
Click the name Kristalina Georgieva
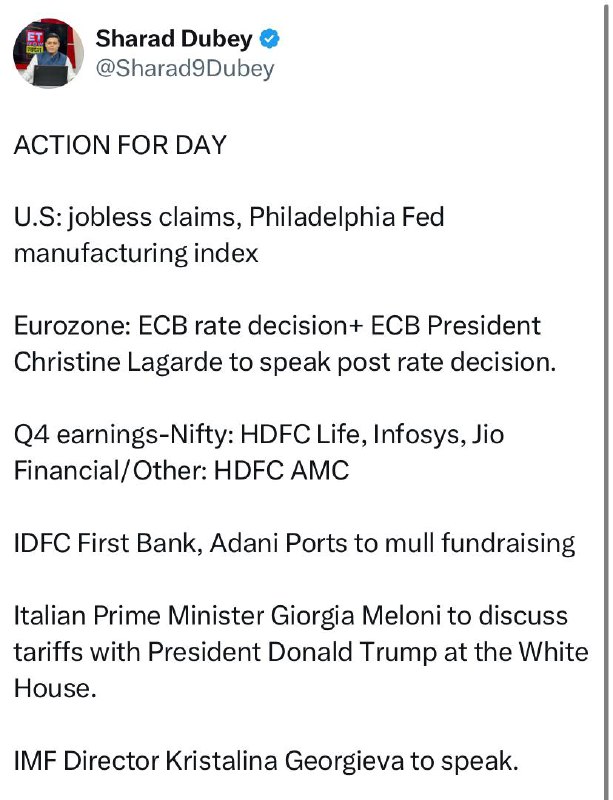(284, 761)
